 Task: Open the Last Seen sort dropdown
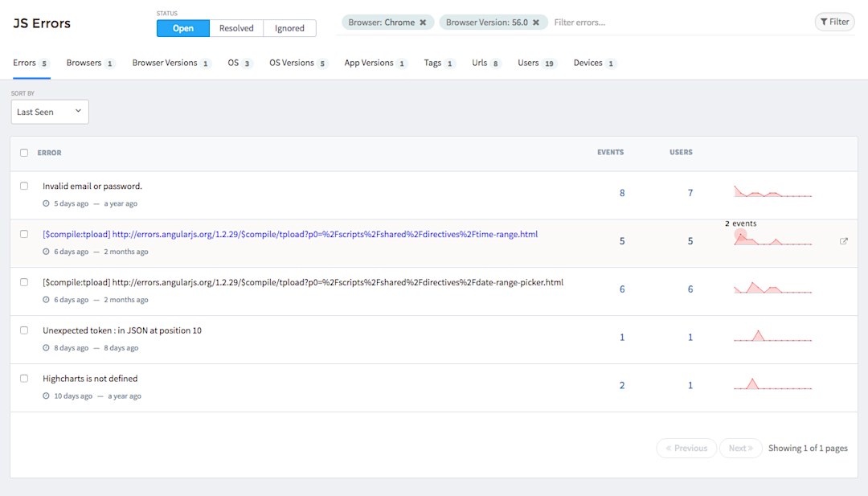50,112
